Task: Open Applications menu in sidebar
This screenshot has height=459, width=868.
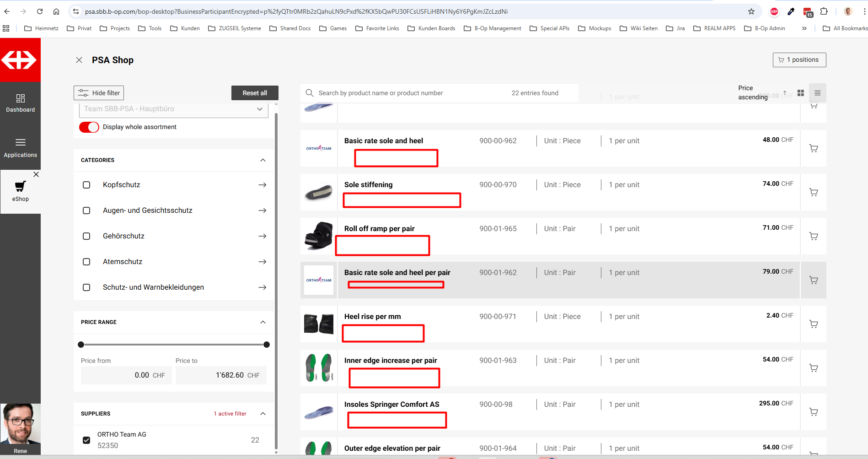Action: (x=20, y=147)
